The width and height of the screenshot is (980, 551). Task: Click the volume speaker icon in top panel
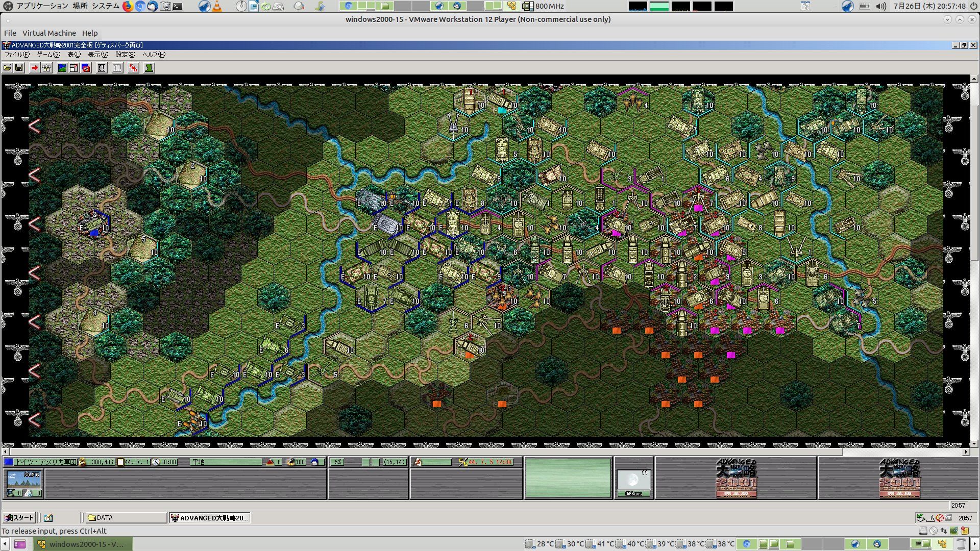(881, 6)
